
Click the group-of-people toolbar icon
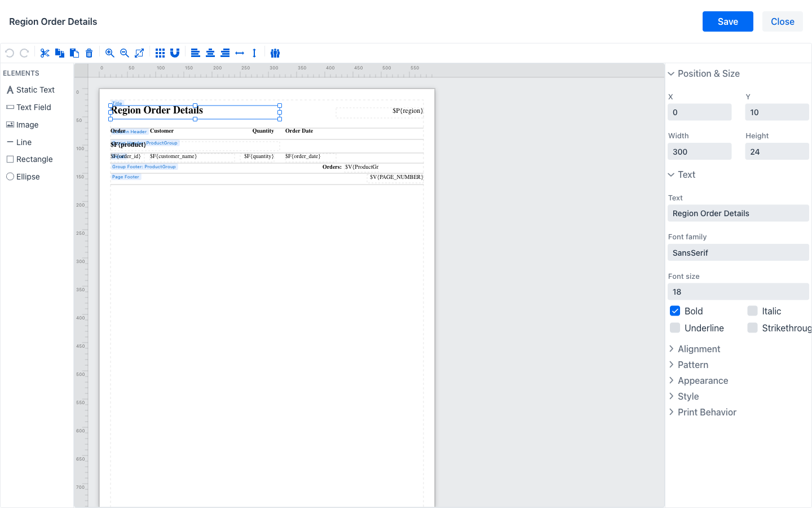(x=275, y=53)
